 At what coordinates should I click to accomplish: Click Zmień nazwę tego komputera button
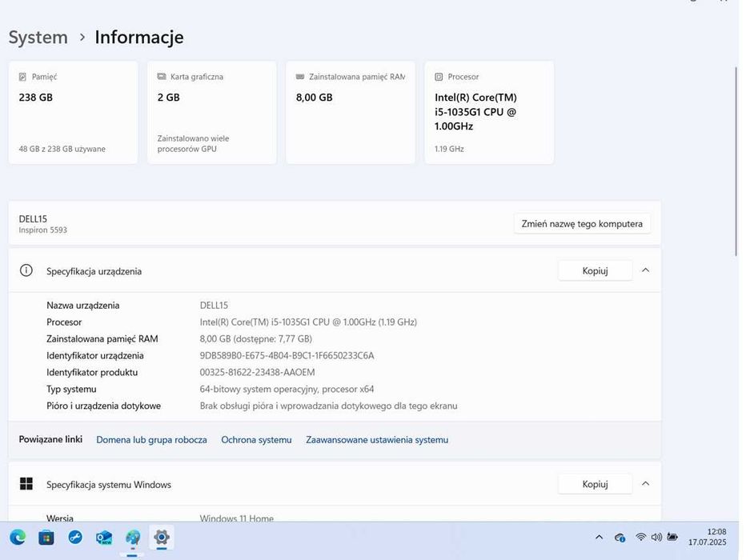(582, 223)
